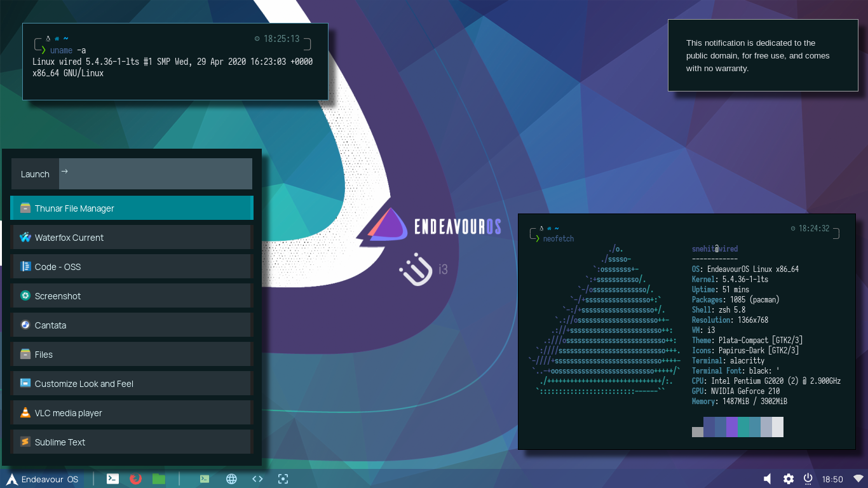Click the volume speaker icon in the tray
This screenshot has width=868, height=488.
click(x=768, y=479)
